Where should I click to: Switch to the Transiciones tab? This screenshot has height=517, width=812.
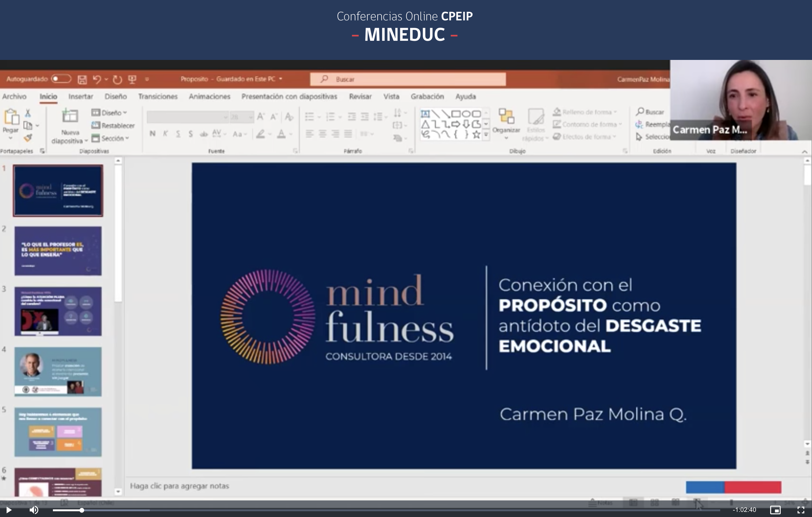[x=158, y=97]
